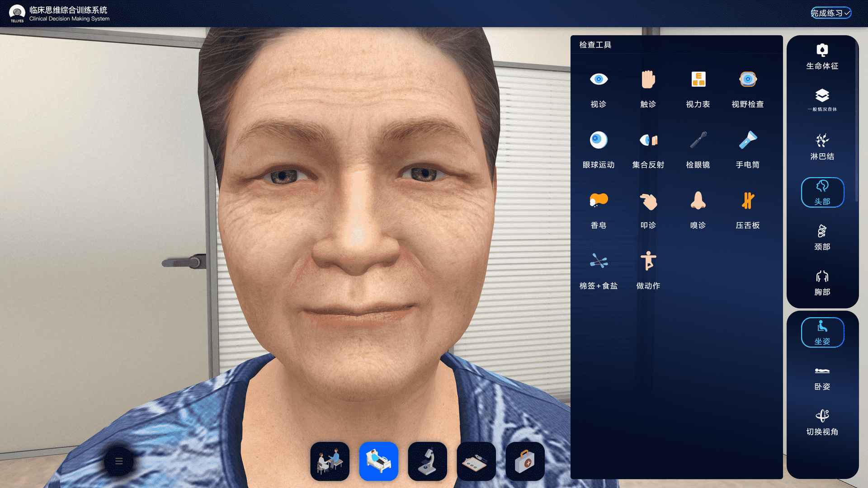Select the 压舌板 tongue depressor tool
This screenshot has height=488, width=868.
coord(747,210)
